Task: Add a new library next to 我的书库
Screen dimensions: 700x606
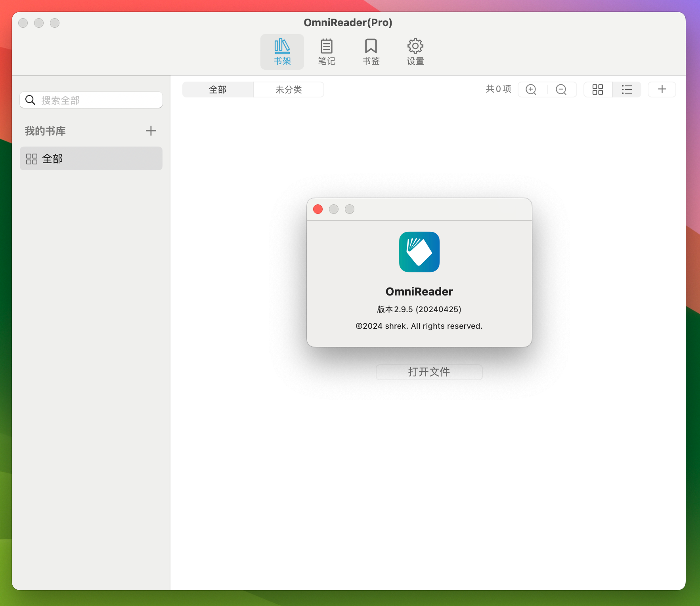Action: 151,131
